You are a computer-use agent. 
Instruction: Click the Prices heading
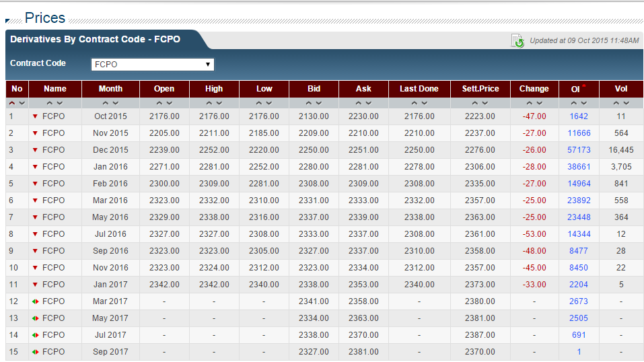[45, 17]
